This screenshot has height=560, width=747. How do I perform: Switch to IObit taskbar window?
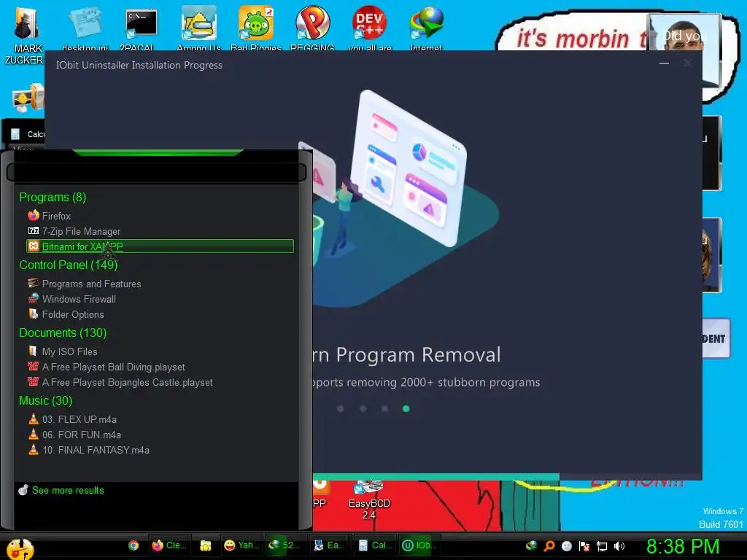pyautogui.click(x=419, y=545)
